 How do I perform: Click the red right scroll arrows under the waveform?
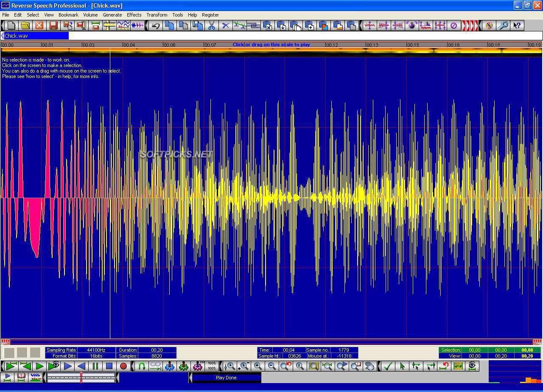pyautogui.click(x=537, y=342)
